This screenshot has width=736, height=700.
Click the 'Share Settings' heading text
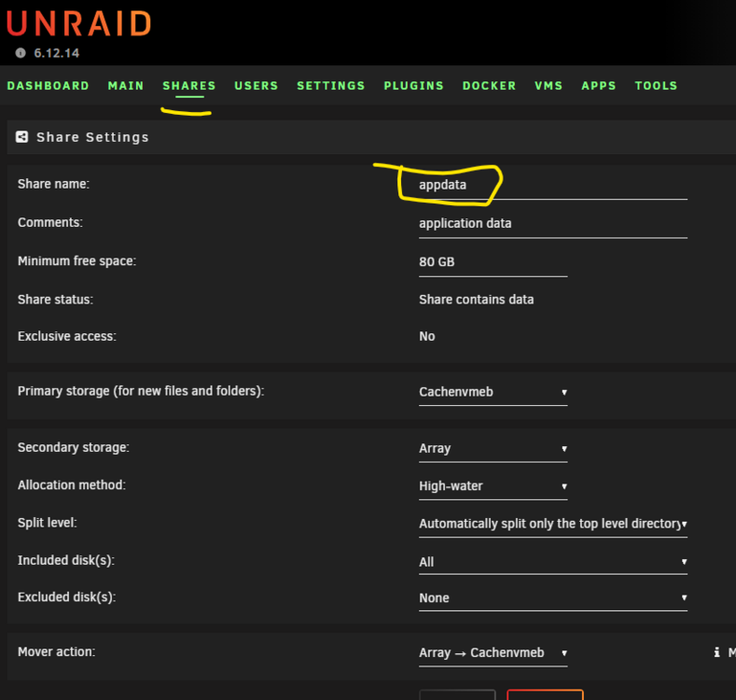[92, 137]
